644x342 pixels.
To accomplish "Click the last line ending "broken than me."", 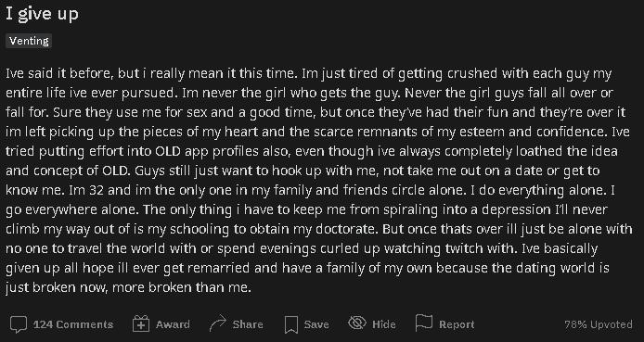I will 128,287.
